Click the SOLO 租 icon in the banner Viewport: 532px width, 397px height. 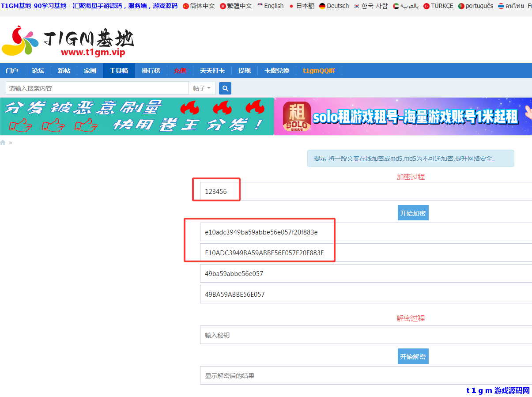297,116
